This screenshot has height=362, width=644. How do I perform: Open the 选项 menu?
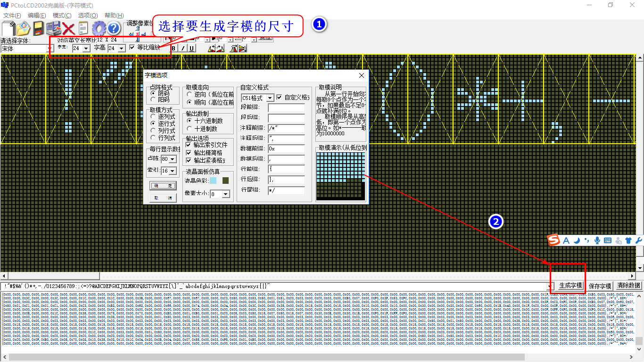(87, 16)
